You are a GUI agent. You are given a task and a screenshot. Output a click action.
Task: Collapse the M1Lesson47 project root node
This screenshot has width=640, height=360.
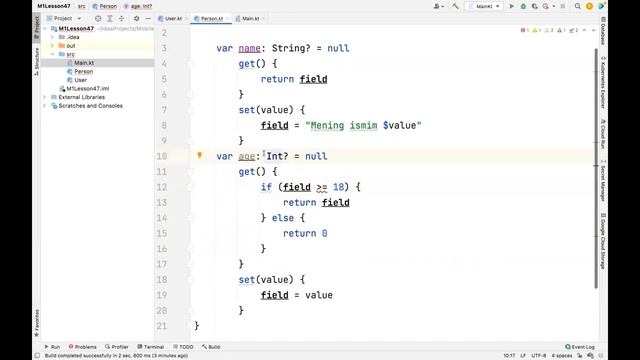tap(45, 29)
